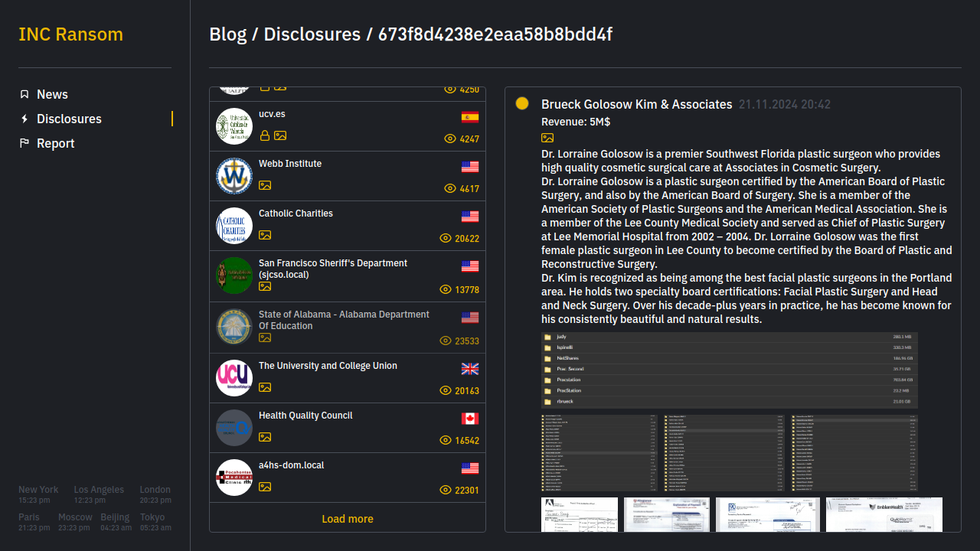The height and width of the screenshot is (551, 980).
Task: Click the Report flag icon in sidebar
Action: pos(24,143)
